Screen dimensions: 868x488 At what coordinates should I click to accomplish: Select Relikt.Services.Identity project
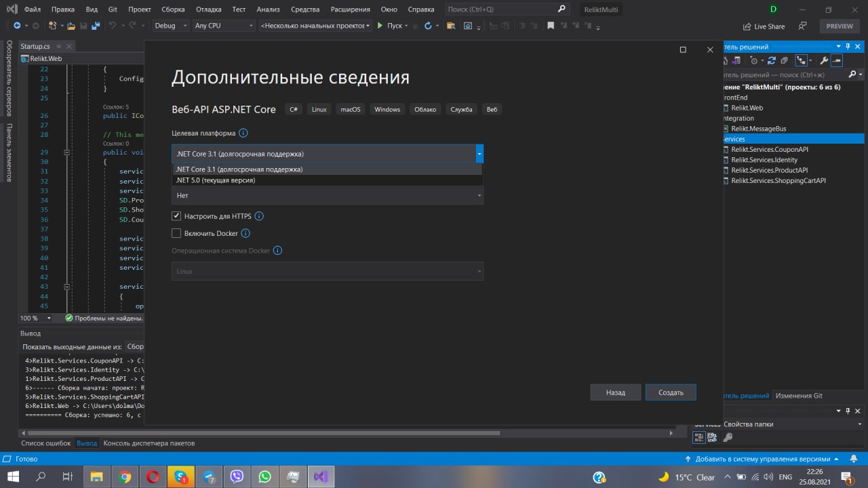point(764,160)
